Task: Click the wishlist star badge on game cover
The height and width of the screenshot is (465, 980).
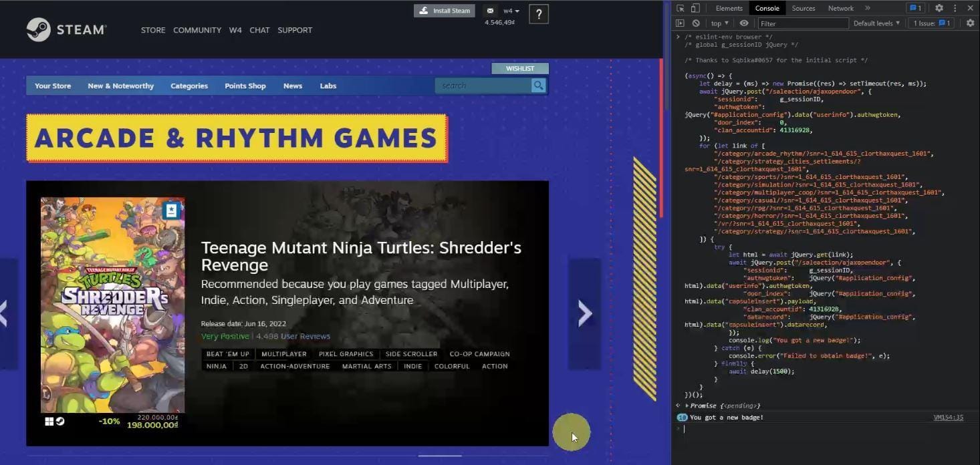Action: [x=171, y=210]
